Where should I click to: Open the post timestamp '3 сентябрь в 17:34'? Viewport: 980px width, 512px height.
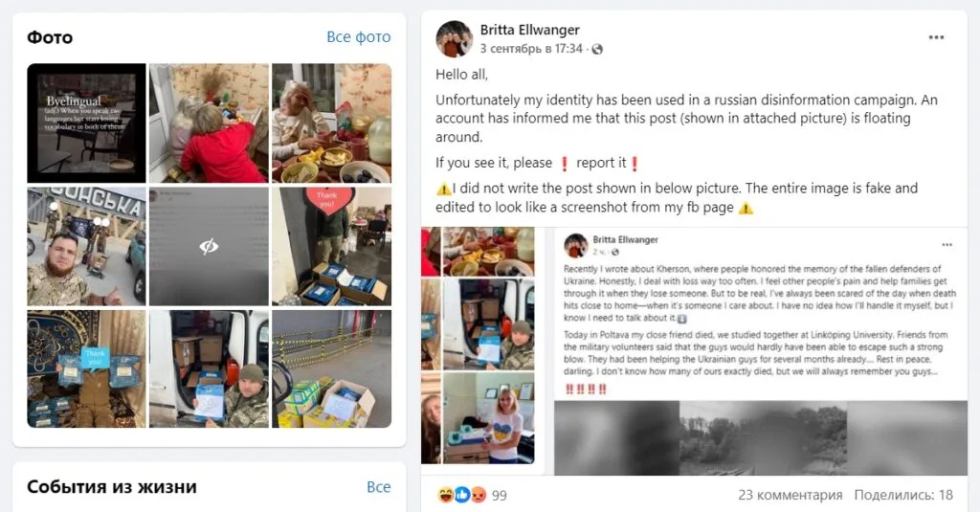tap(531, 49)
